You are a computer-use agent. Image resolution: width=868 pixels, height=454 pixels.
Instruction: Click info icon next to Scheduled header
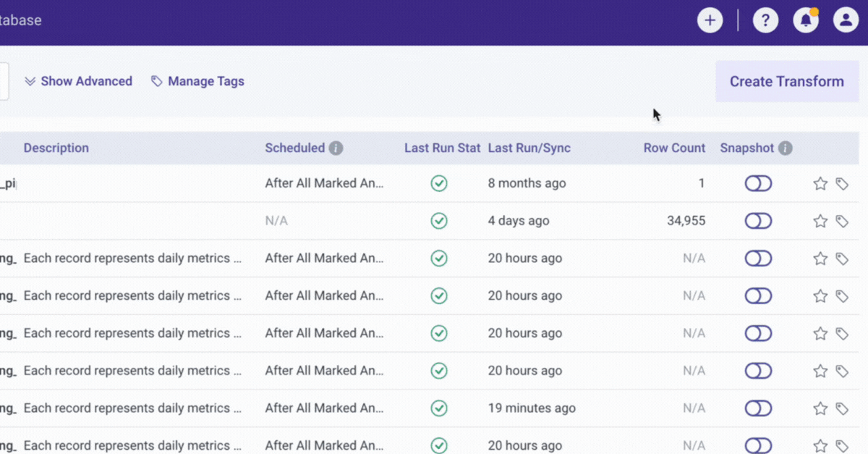click(336, 148)
